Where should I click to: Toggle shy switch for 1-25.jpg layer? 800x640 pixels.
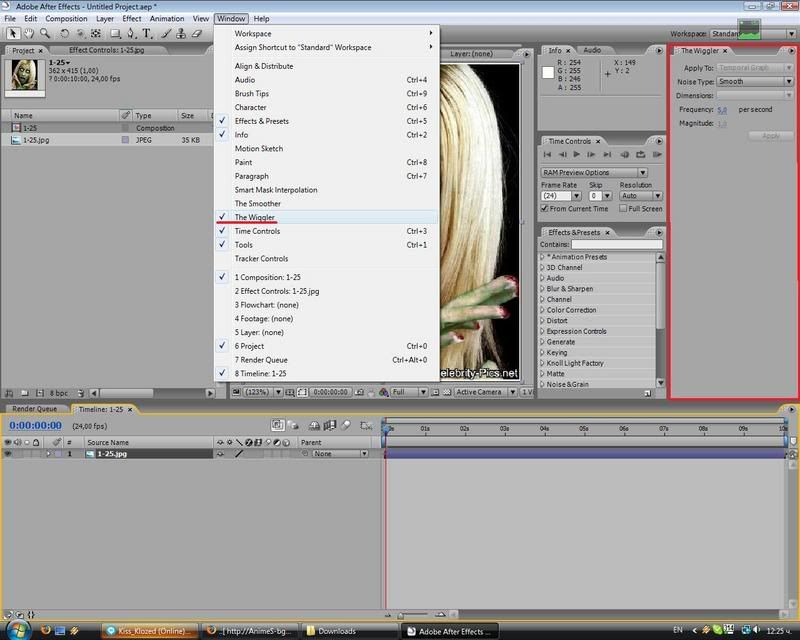220,454
